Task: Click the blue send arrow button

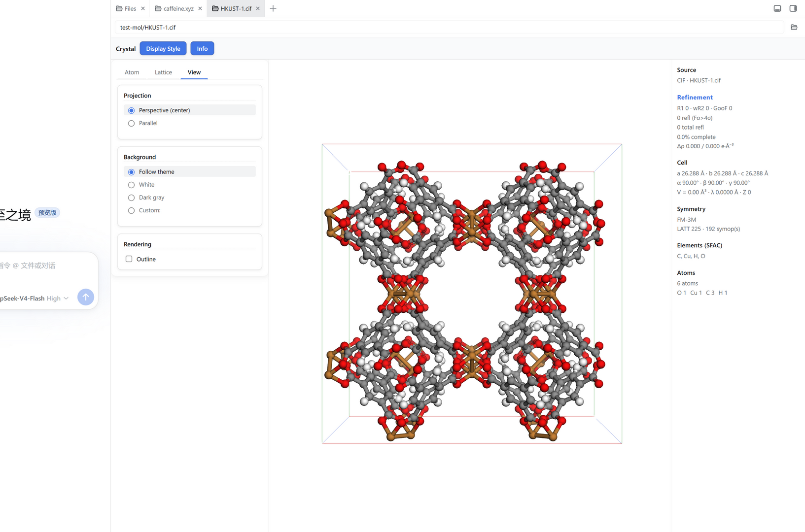Action: pyautogui.click(x=86, y=297)
